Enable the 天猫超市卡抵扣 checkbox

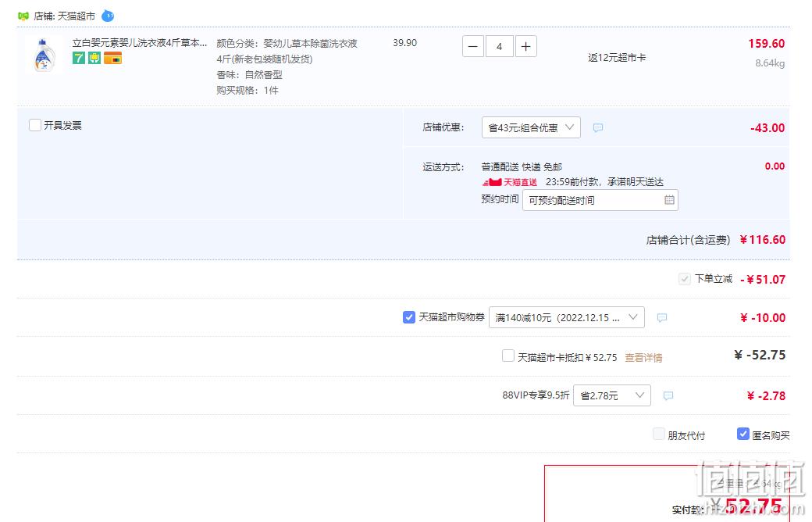click(x=508, y=356)
